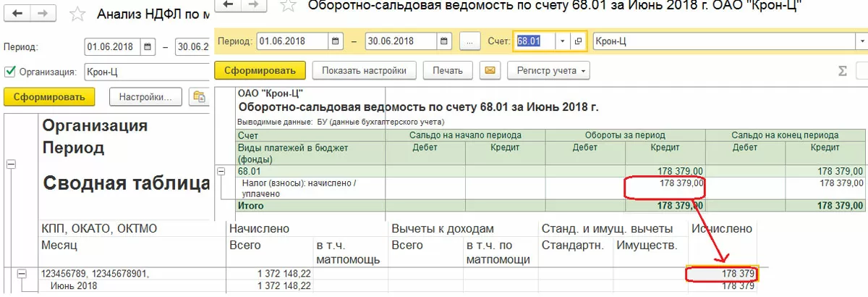This screenshot has width=868, height=297.
Task: Click 'КПП, ОКАТО, ОКТМО' header
Action: [x=99, y=229]
